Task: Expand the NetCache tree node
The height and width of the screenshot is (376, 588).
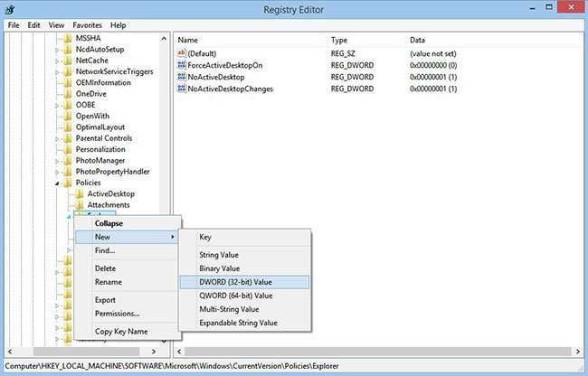Action: point(57,61)
